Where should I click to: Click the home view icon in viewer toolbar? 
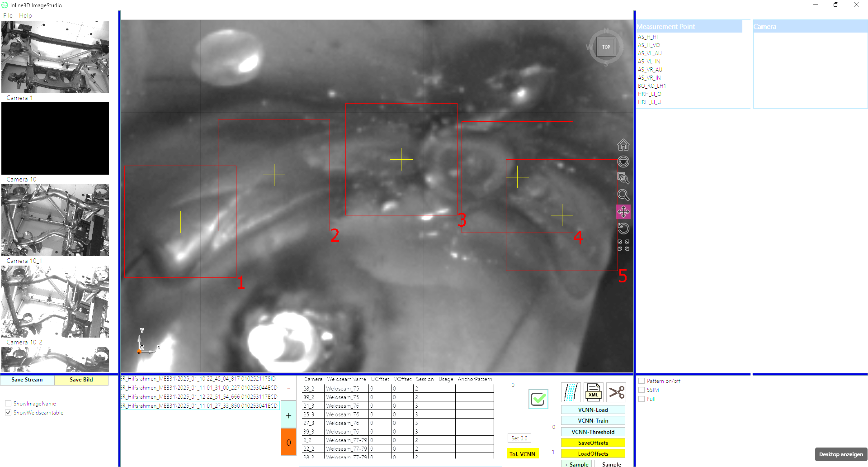click(623, 145)
